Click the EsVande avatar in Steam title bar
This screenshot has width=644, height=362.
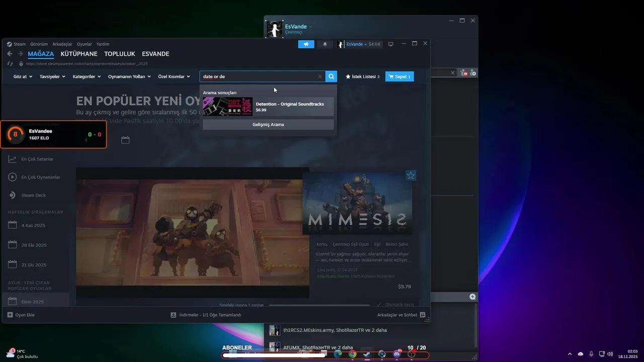pos(341,44)
